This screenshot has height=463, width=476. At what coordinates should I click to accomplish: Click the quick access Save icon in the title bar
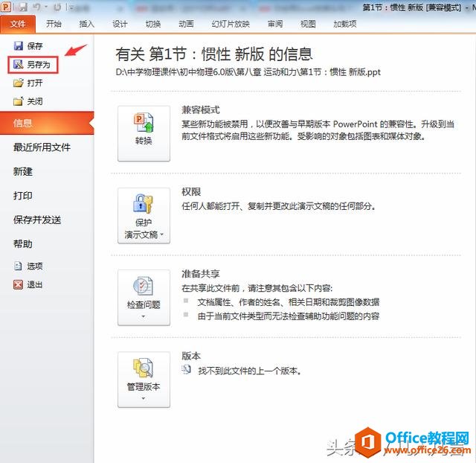[23, 7]
